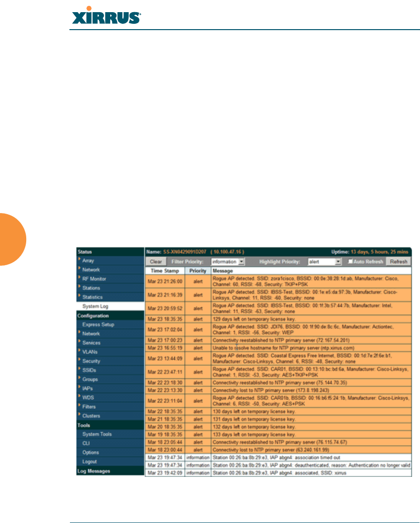Expand the Status Network menu arrow
The image size is (420, 523).
tap(80, 268)
